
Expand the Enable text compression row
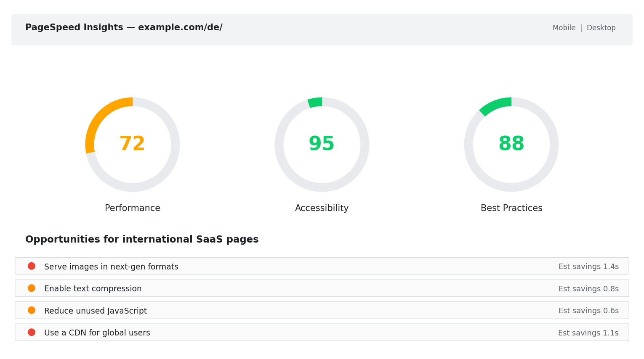pyautogui.click(x=322, y=288)
